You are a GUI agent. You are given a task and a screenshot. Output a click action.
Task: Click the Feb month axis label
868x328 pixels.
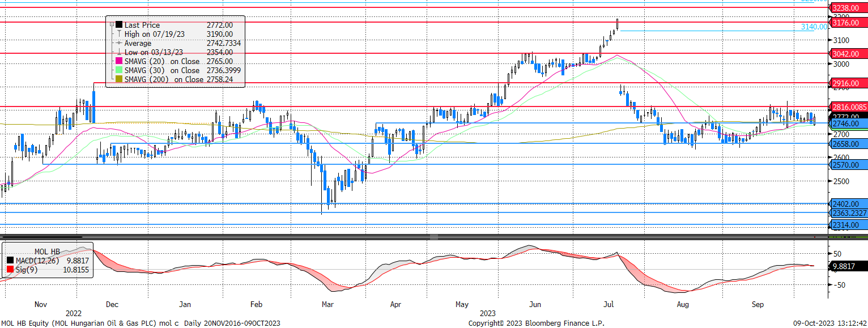click(x=256, y=304)
